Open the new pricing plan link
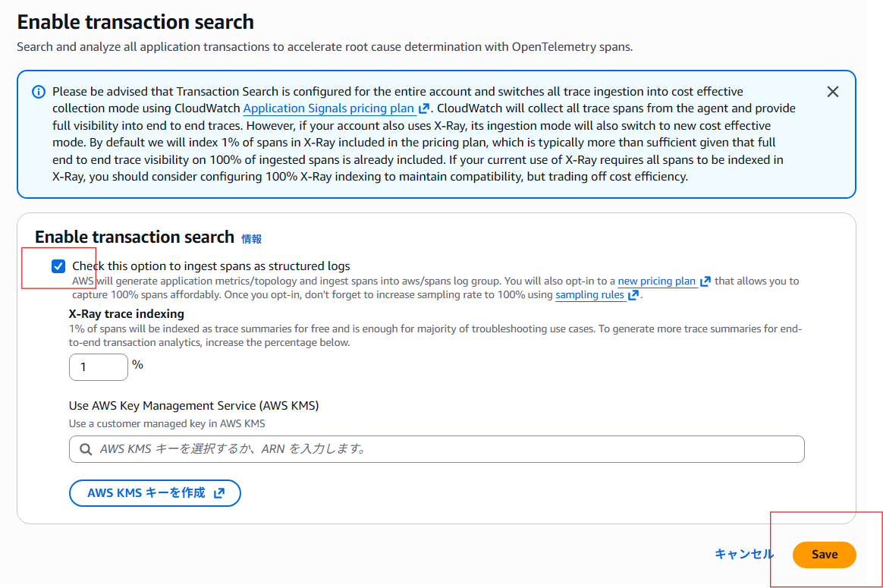Screen dimensions: 883x588 point(657,281)
